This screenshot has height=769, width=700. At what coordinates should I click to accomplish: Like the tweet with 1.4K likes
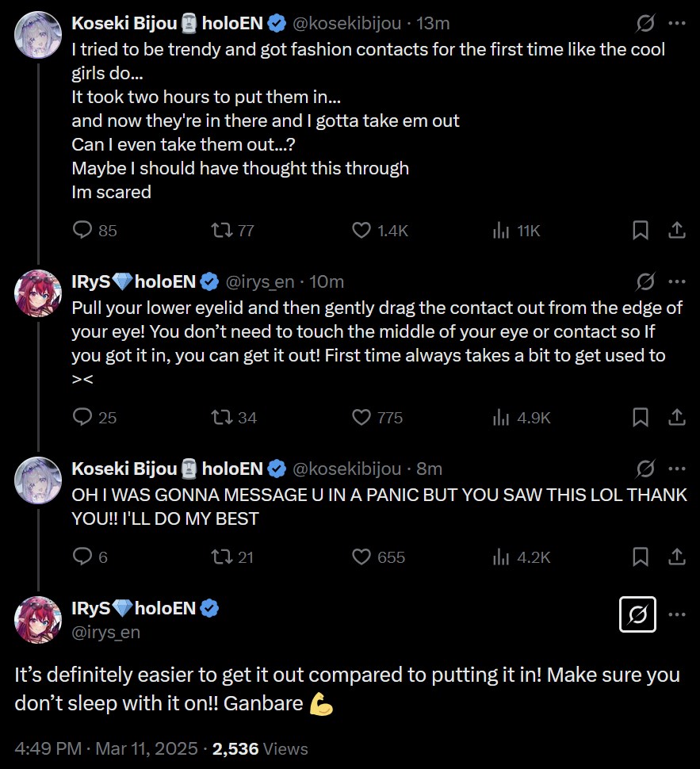tap(361, 231)
